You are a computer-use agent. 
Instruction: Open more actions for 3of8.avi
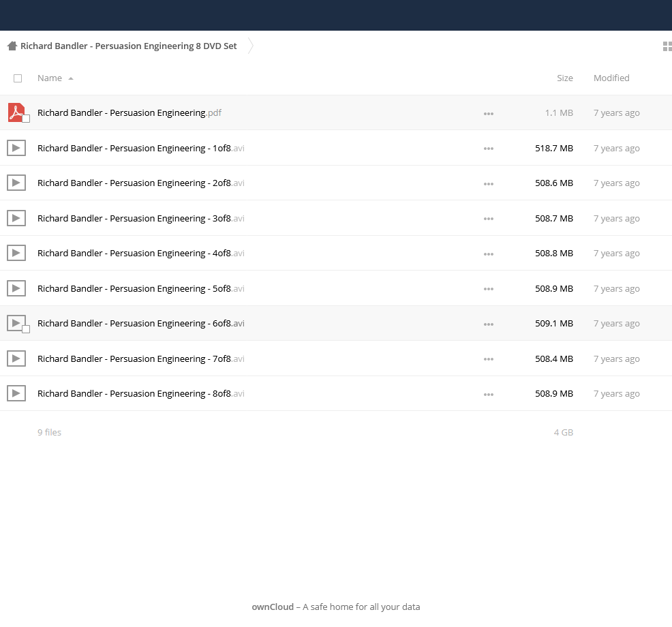click(489, 219)
